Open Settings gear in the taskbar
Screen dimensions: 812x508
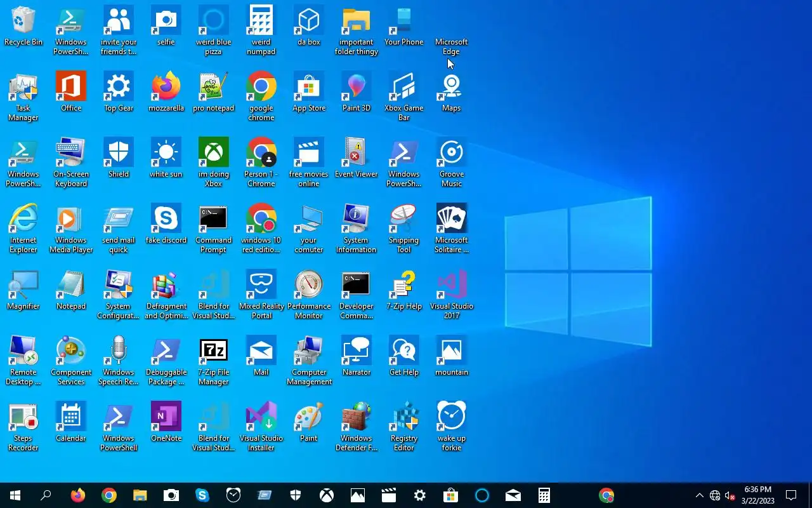tap(420, 495)
